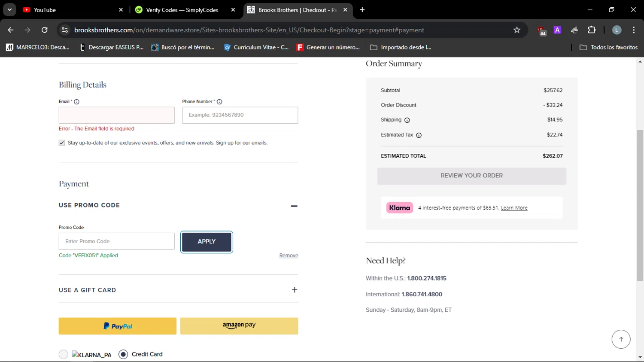Open Curriculum Vitae bookmark
This screenshot has height=362, width=644.
pos(256,47)
